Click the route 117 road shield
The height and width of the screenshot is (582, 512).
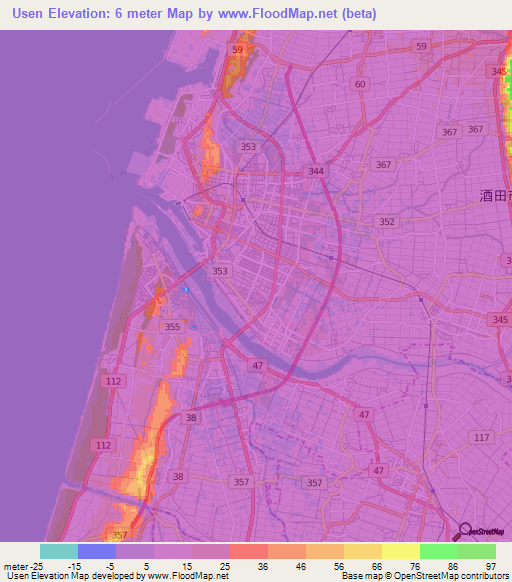pos(482,438)
